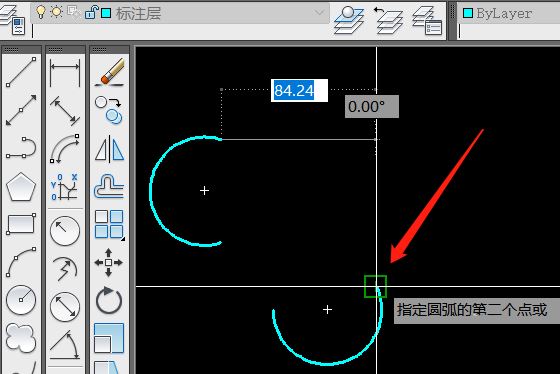Image resolution: width=560 pixels, height=374 pixels.
Task: Click the Layer Previous button
Action: (x=388, y=20)
